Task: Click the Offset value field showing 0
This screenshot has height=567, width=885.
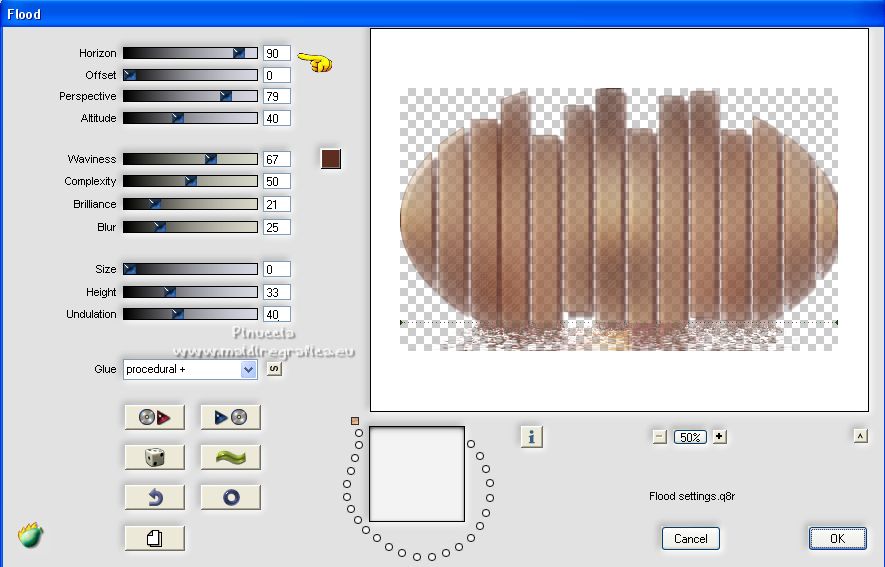Action: click(277, 75)
